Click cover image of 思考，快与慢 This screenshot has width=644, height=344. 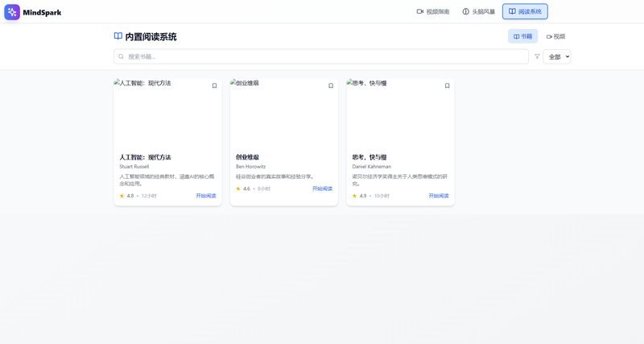click(400, 114)
